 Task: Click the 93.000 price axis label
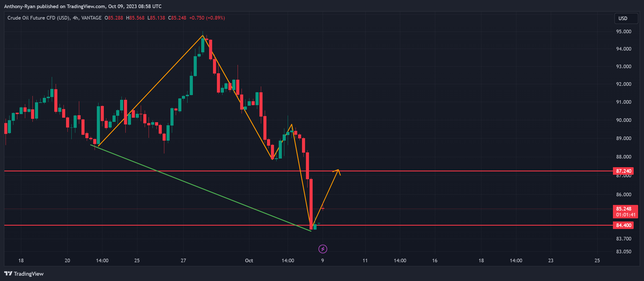point(624,67)
